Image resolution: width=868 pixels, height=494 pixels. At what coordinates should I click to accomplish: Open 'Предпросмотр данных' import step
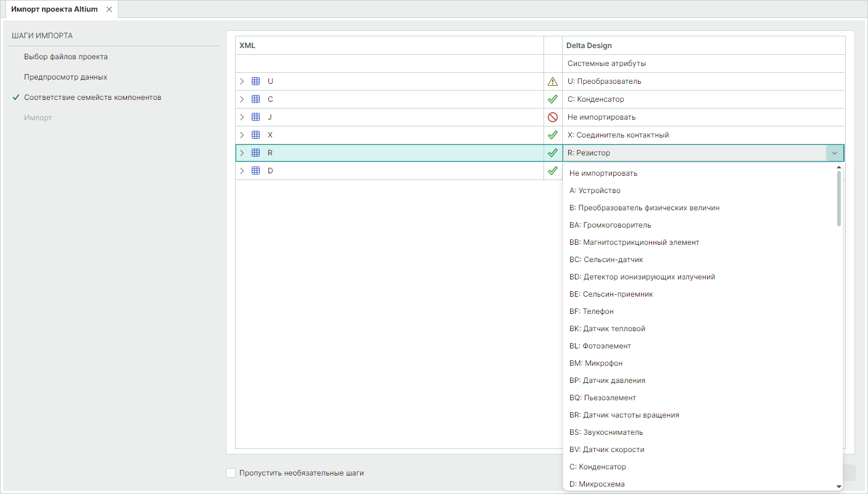coord(65,77)
